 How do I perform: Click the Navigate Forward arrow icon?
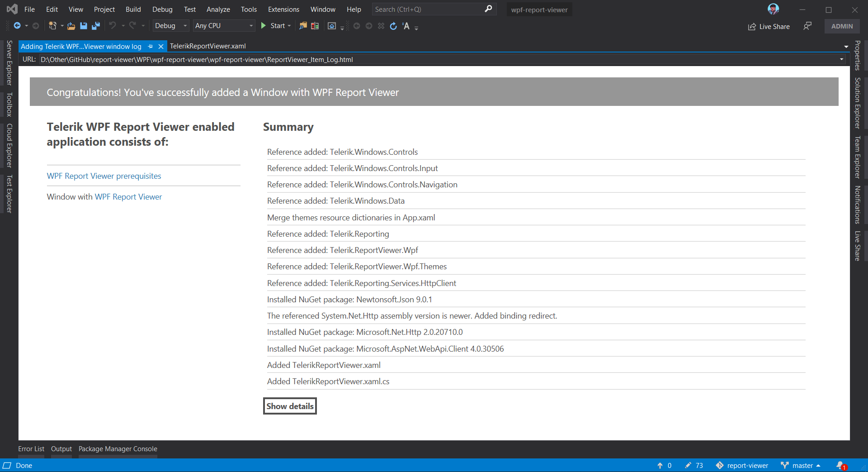(36, 26)
